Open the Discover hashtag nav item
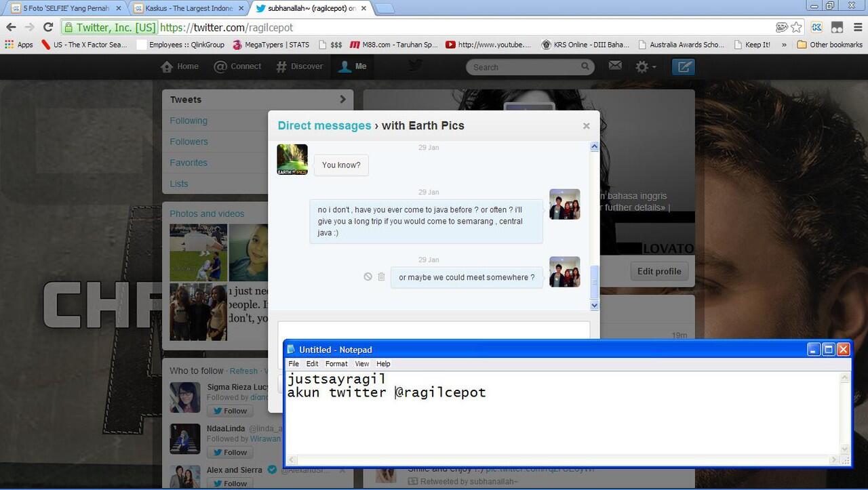 pyautogui.click(x=300, y=66)
